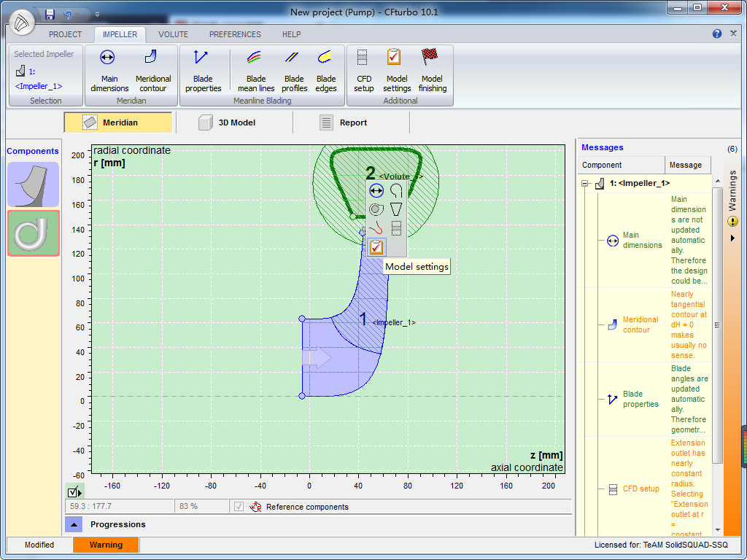Open the Customize Quick Access Toolbar dropdown
747x560 pixels.
pyautogui.click(x=97, y=15)
